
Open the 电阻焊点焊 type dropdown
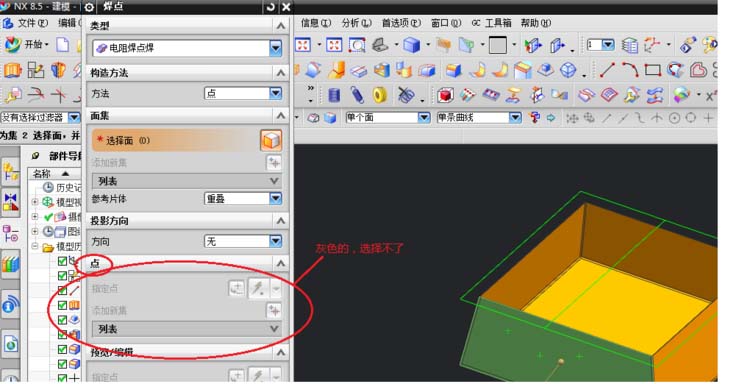(276, 47)
